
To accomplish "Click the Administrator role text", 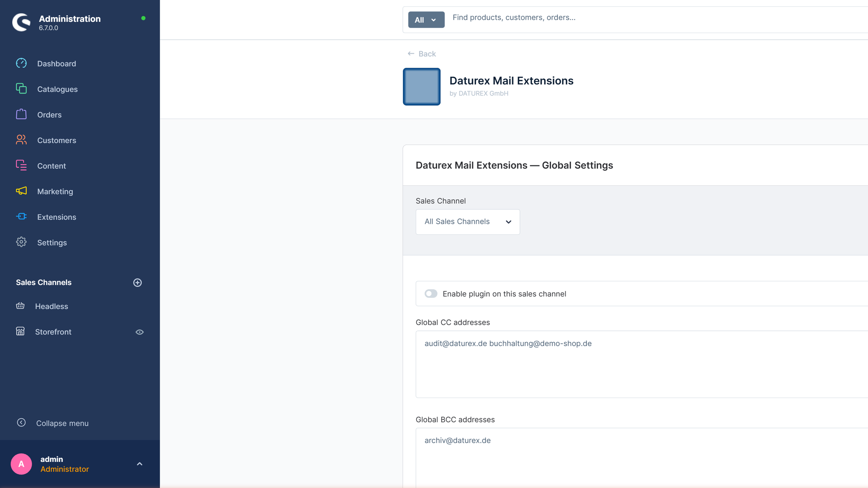I will click(x=65, y=469).
